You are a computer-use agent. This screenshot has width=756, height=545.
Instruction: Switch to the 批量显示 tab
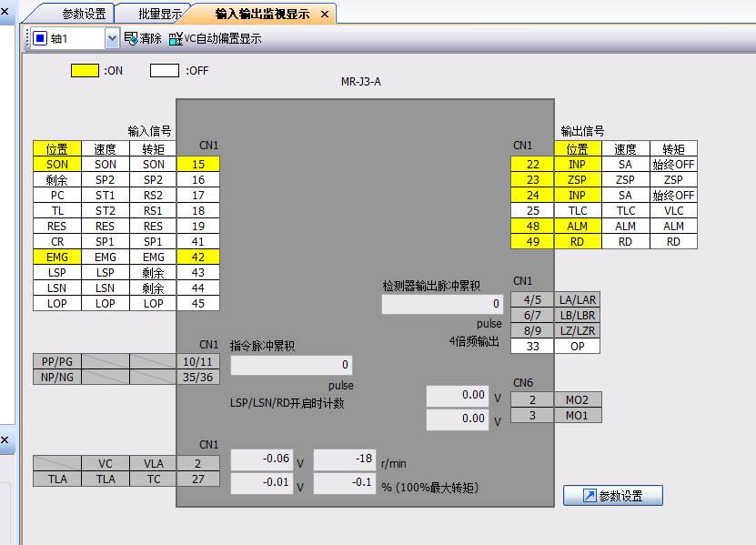click(x=160, y=15)
